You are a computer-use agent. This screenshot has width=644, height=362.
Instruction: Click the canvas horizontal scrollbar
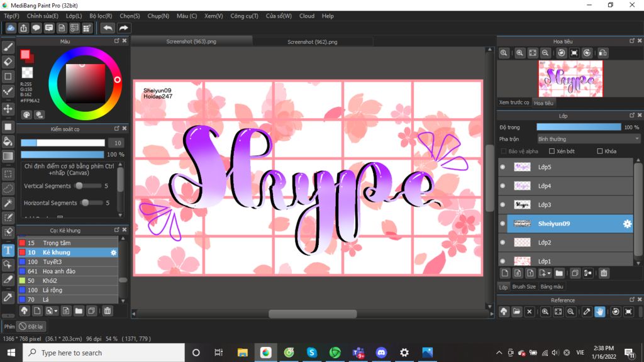point(313,314)
